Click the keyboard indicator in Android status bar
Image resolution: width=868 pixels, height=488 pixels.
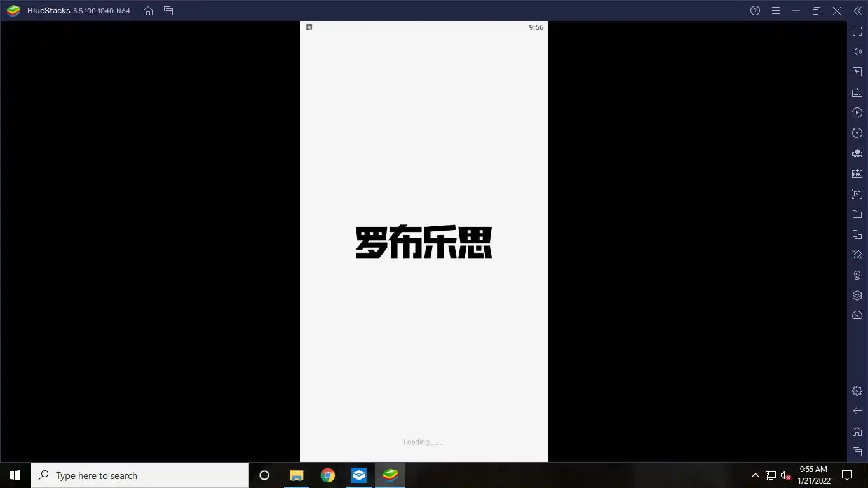[309, 27]
